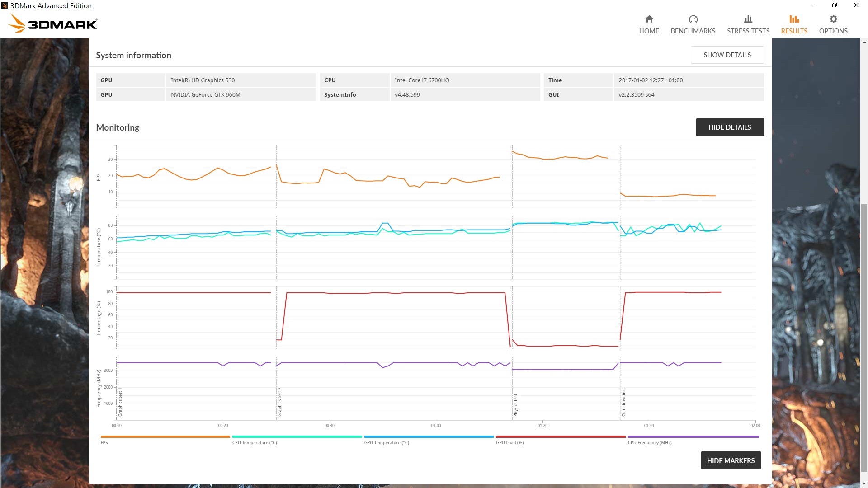Toggle the GPU Load red legend bar
868x488 pixels.
click(x=561, y=436)
